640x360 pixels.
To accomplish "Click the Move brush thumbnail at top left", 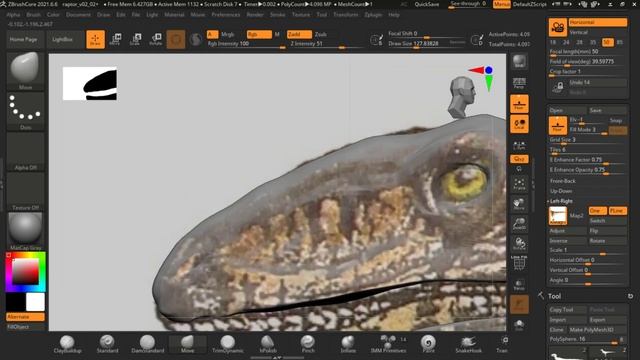I will [x=25, y=70].
